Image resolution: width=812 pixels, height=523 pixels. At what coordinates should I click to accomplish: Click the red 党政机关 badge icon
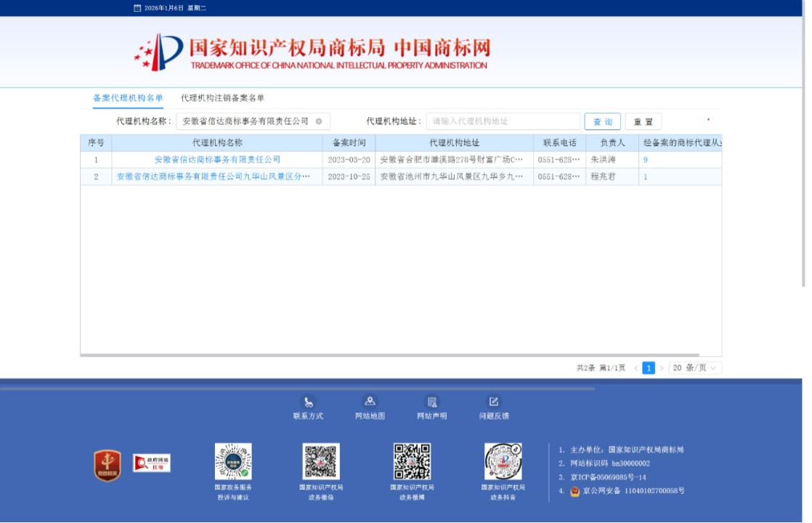coord(107,465)
